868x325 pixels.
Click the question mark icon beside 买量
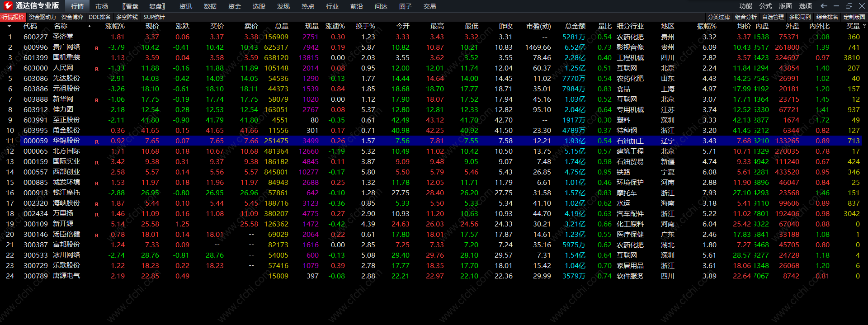864,26
